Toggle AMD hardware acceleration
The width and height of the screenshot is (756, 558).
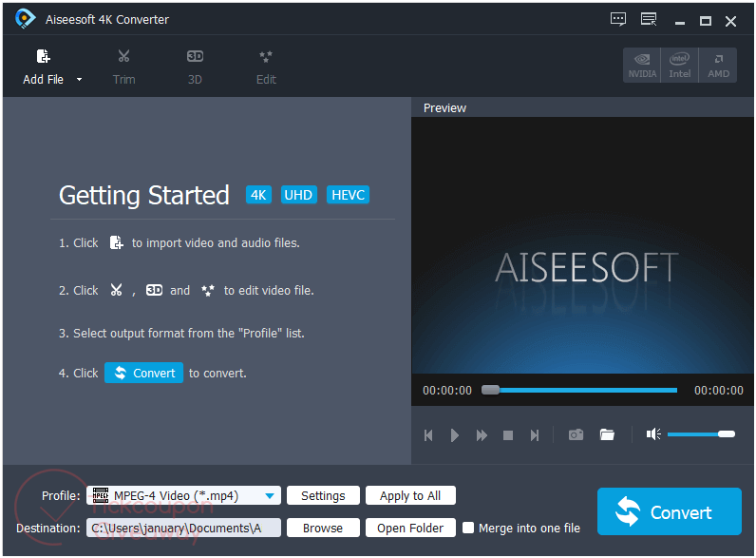point(718,66)
